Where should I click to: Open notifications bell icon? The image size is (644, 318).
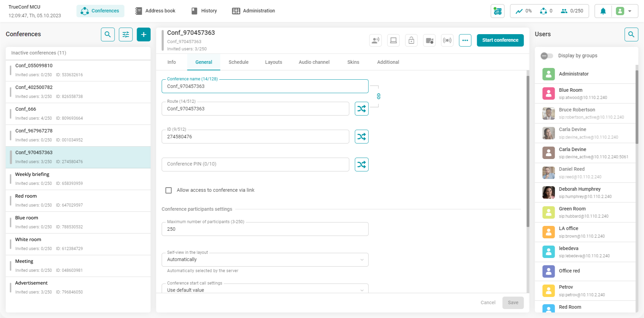pyautogui.click(x=603, y=11)
